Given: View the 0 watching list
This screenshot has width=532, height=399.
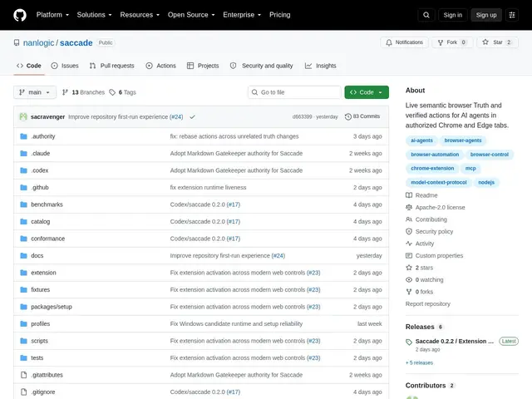Looking at the screenshot, I should (x=425, y=280).
